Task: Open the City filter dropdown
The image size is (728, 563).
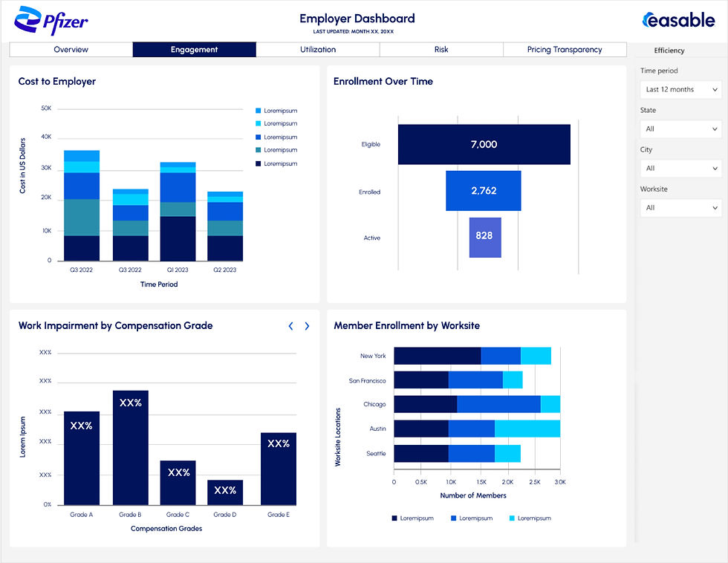Action: pos(680,168)
